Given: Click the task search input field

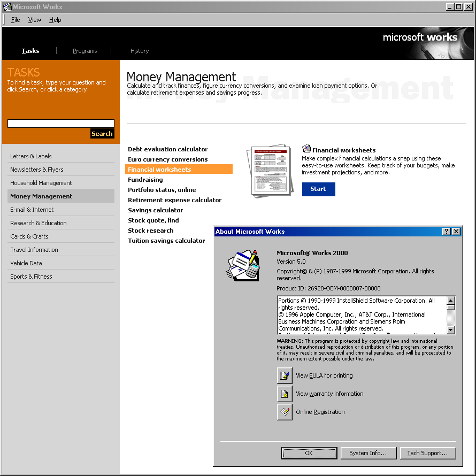Looking at the screenshot, I should (60, 124).
